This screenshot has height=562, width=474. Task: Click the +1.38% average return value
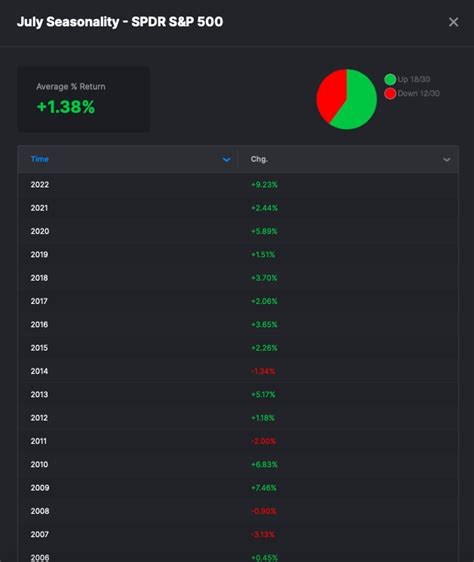66,107
